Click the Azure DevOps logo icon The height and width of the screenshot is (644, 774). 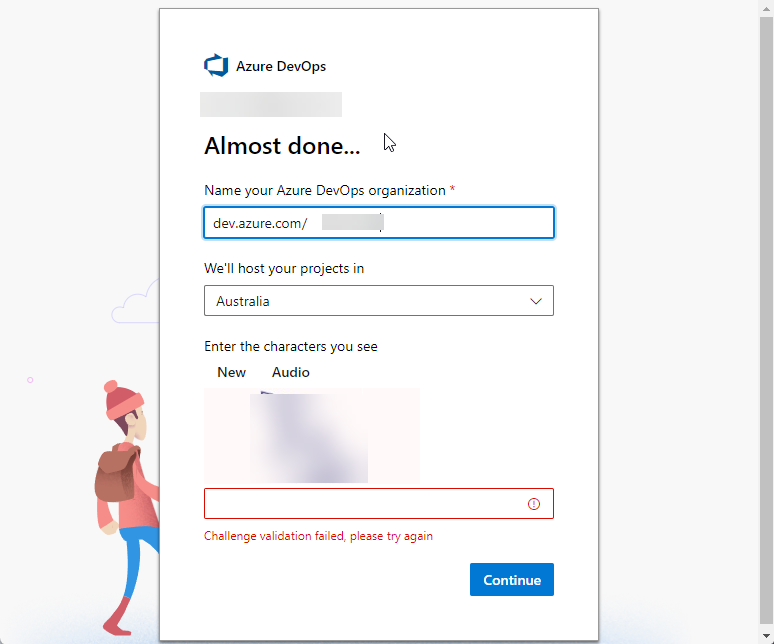pos(216,65)
